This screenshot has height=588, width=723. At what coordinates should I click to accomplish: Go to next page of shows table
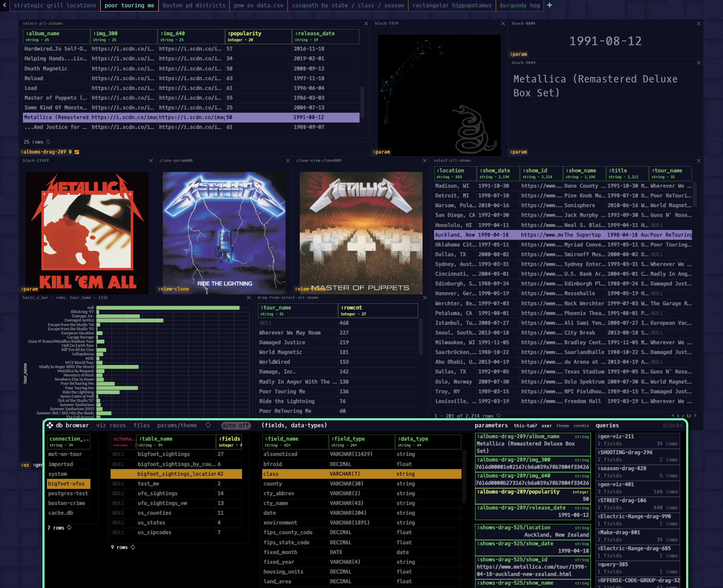pos(696,415)
